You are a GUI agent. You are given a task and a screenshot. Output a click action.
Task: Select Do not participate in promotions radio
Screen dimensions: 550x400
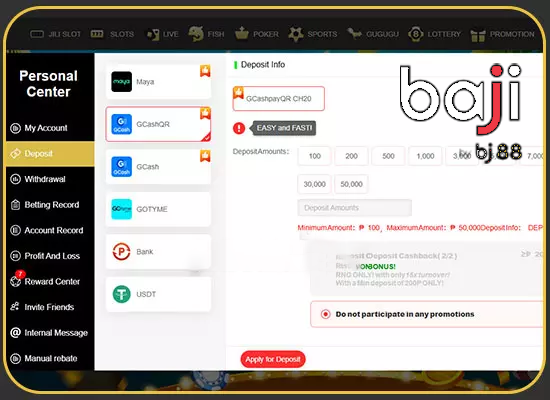[x=326, y=314]
